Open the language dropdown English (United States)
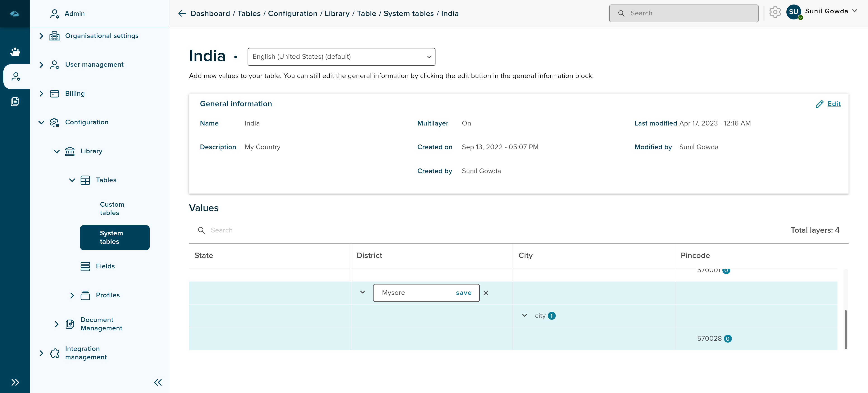Image resolution: width=868 pixels, height=393 pixels. pos(341,57)
